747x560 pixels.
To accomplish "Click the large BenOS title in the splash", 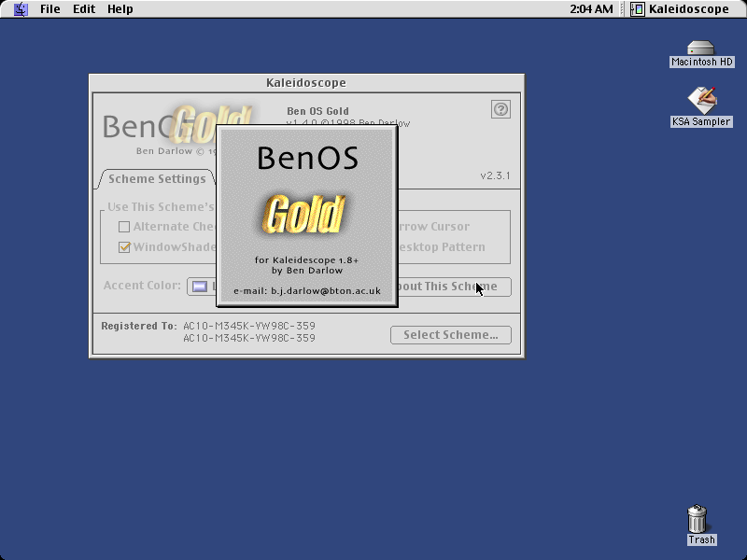I will click(307, 158).
